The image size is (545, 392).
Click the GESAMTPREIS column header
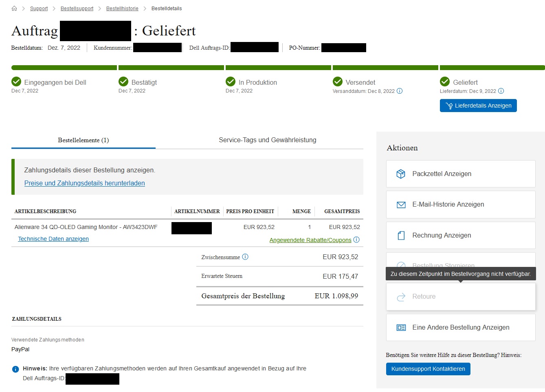point(342,211)
